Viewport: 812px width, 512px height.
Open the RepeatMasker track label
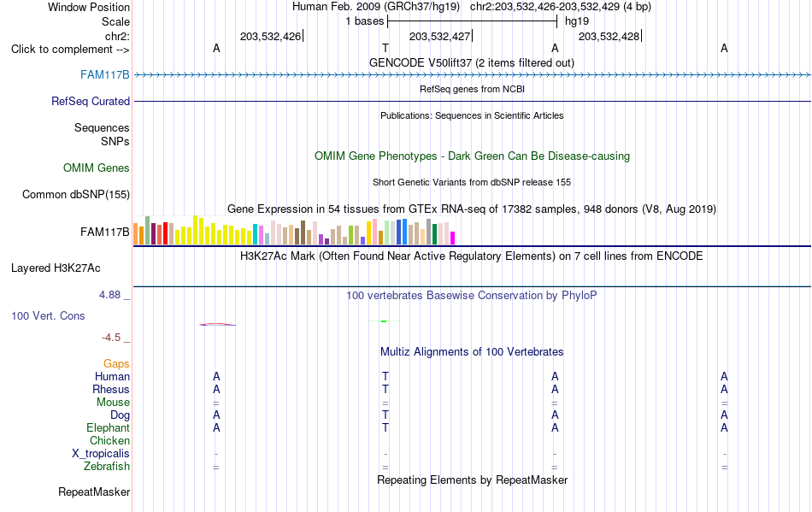pyautogui.click(x=94, y=492)
